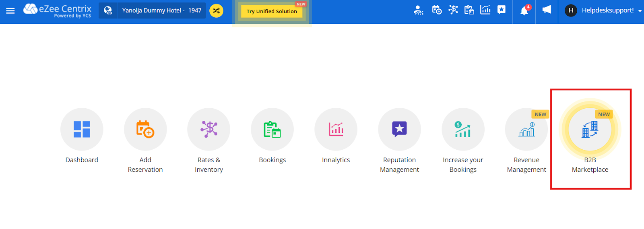Open the Add Reservation tile
The height and width of the screenshot is (229, 644).
tap(145, 129)
